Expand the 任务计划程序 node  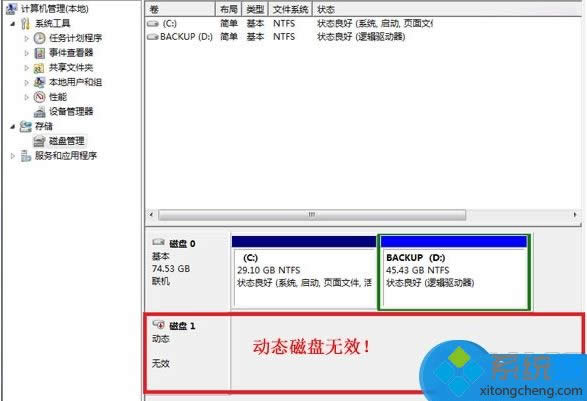point(27,38)
